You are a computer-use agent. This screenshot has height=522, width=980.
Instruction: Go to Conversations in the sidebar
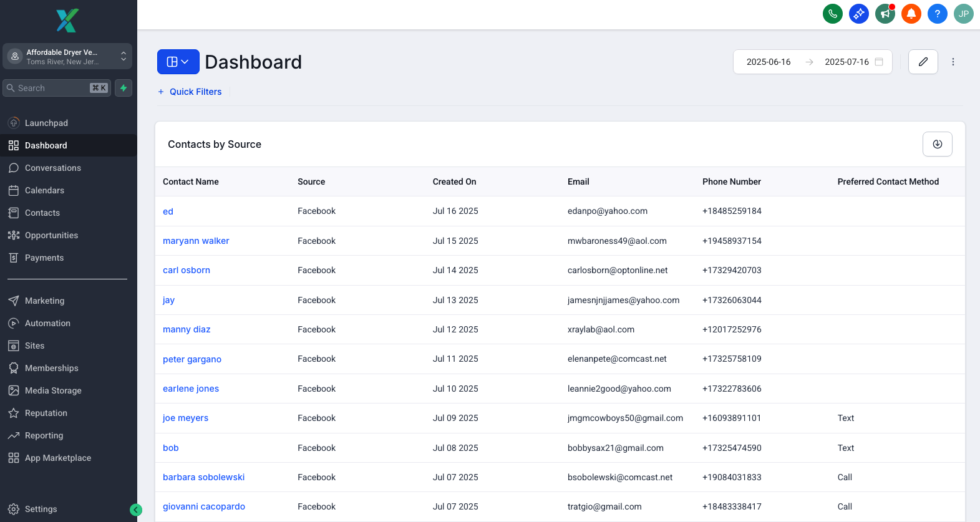pyautogui.click(x=53, y=168)
